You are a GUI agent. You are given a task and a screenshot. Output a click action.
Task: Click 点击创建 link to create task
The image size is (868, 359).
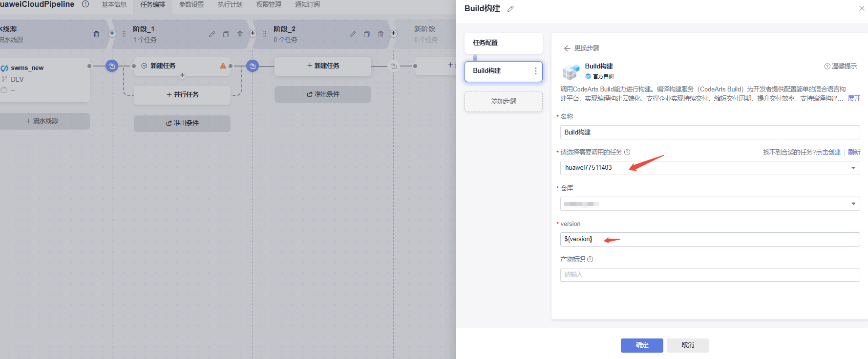(828, 152)
